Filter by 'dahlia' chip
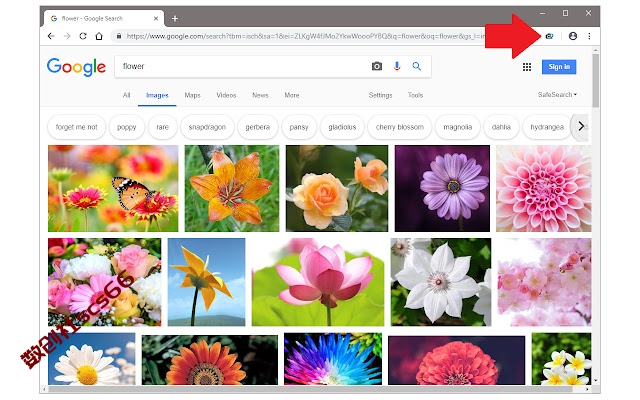Image resolution: width=640 pixels, height=400 pixels. point(501,127)
